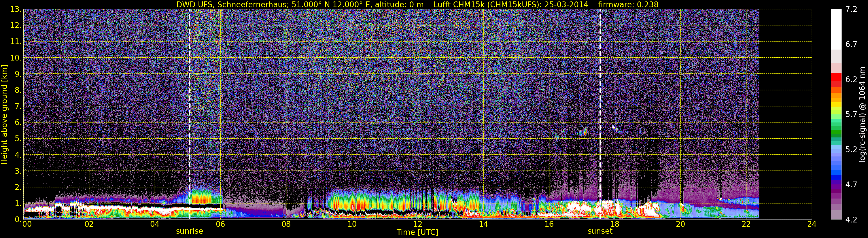
Task: Click the 'Time [UTC]' axis title
Action: pyautogui.click(x=417, y=232)
